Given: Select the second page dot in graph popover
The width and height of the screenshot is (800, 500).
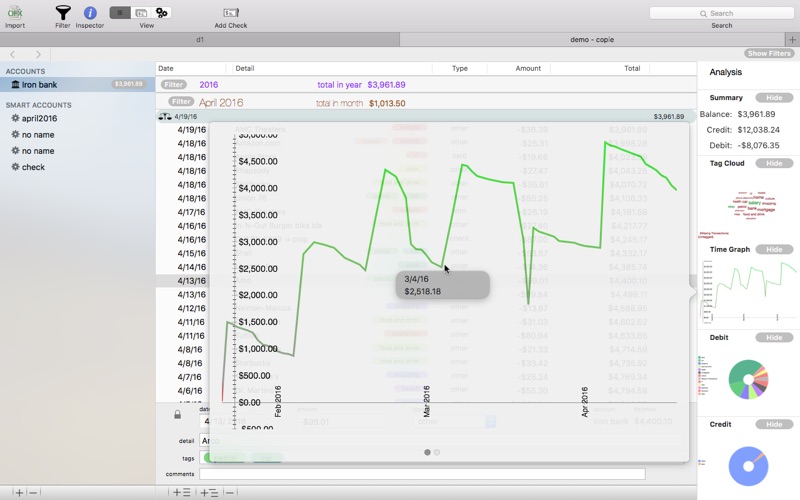Looking at the screenshot, I should point(437,452).
